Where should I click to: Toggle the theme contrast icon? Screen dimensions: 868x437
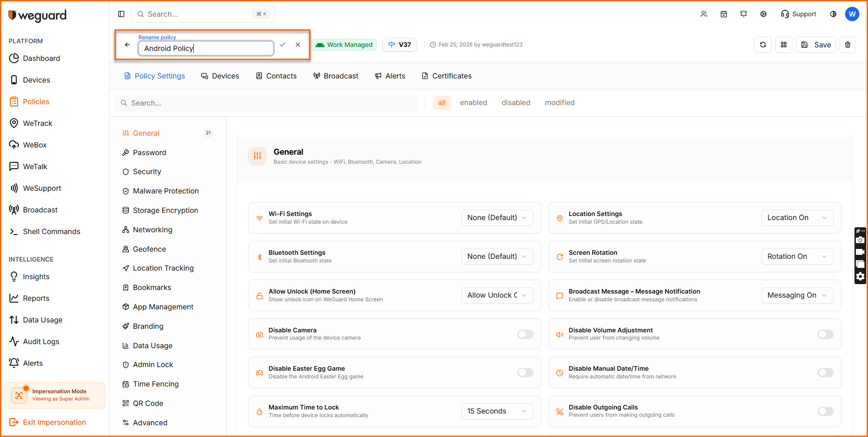(x=833, y=14)
